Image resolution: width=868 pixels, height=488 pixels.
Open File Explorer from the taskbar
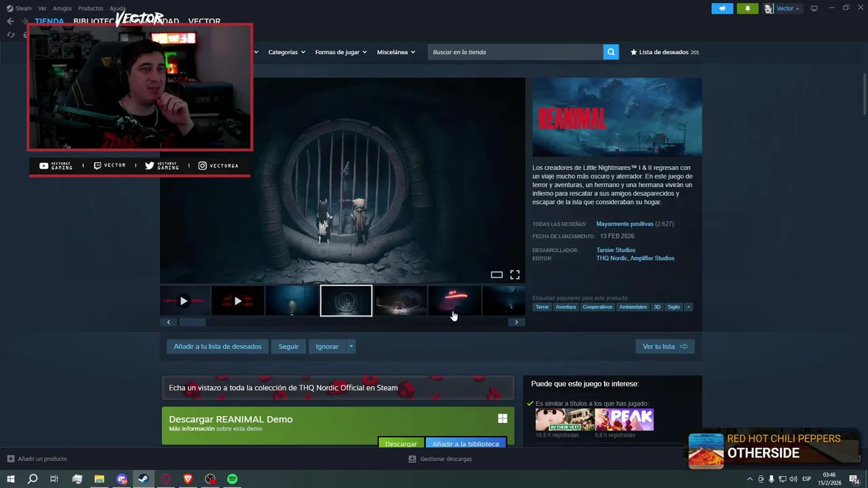pyautogui.click(x=99, y=479)
